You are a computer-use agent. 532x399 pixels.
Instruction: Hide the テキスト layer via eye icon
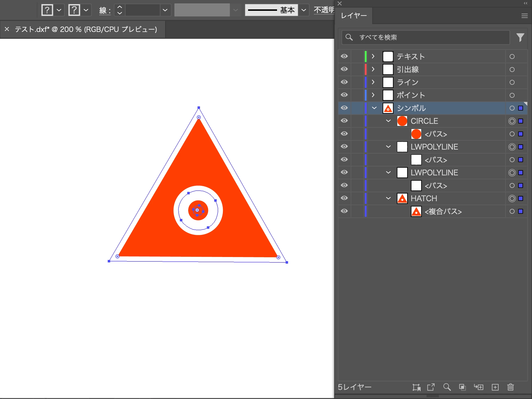[x=344, y=56]
